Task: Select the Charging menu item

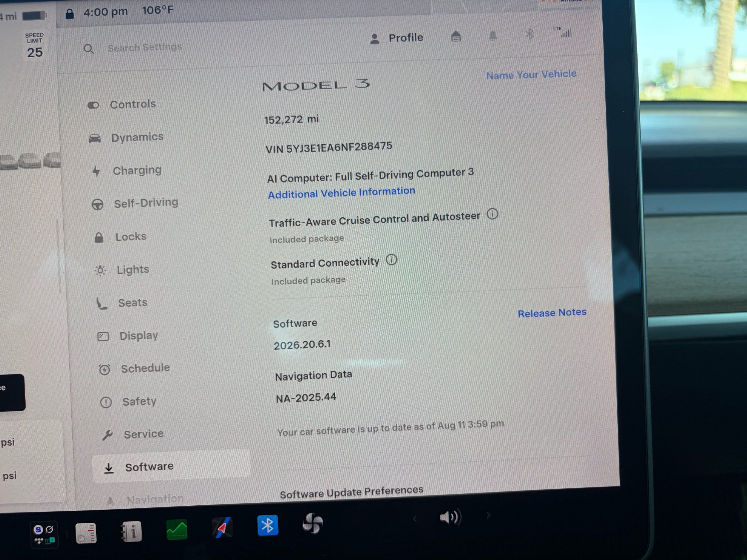Action: (x=127, y=171)
